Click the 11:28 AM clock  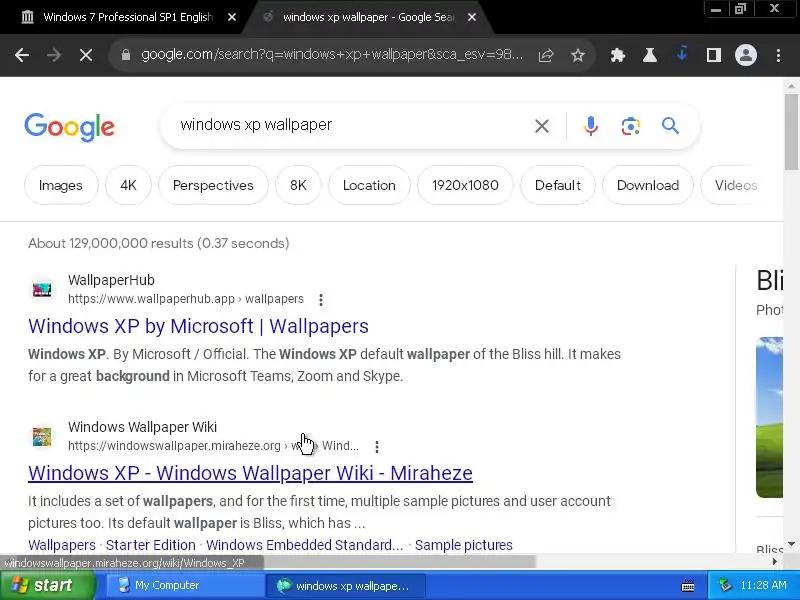pyautogui.click(x=763, y=585)
